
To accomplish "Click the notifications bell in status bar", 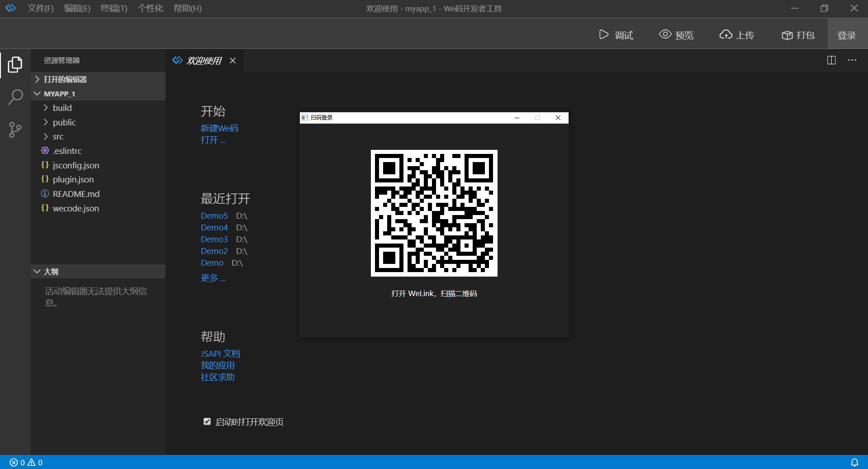I will click(855, 462).
